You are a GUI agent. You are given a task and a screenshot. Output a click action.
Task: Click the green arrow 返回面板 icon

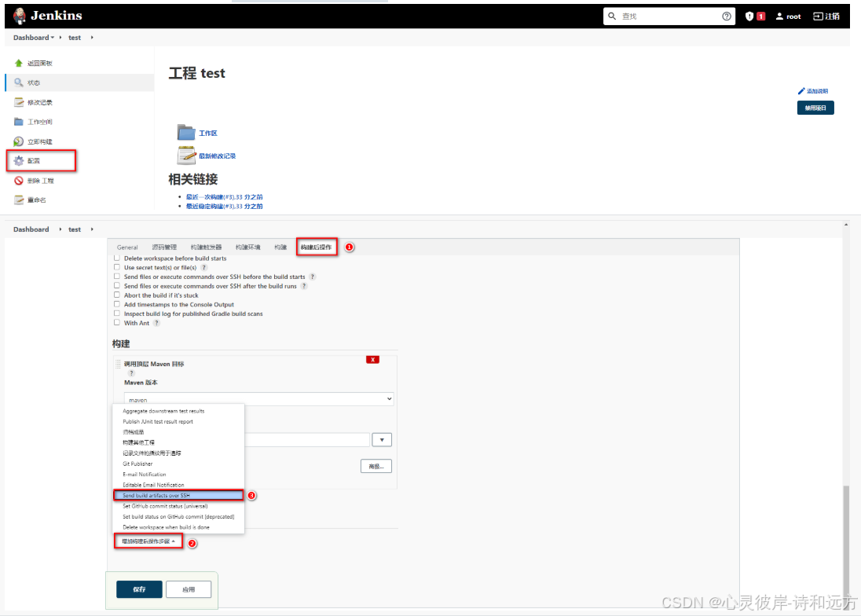pyautogui.click(x=19, y=63)
